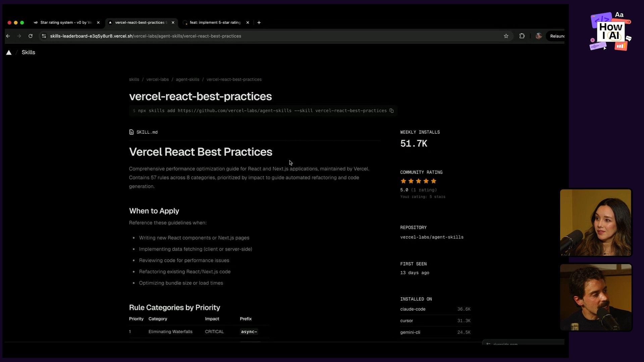Go to the agent-skills breadcrumb
644x362 pixels.
(187, 79)
